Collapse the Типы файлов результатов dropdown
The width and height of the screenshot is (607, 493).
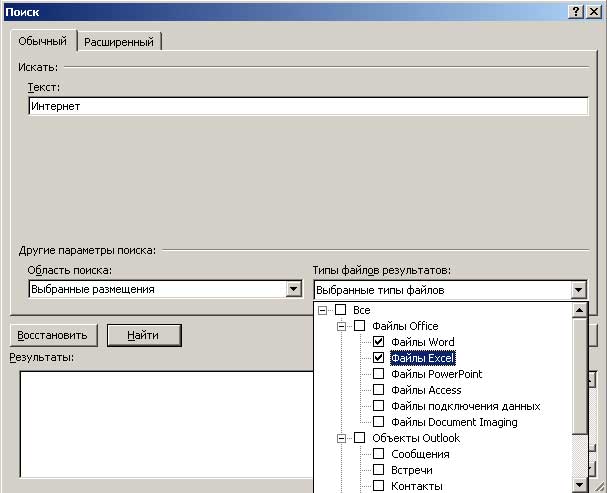[578, 290]
